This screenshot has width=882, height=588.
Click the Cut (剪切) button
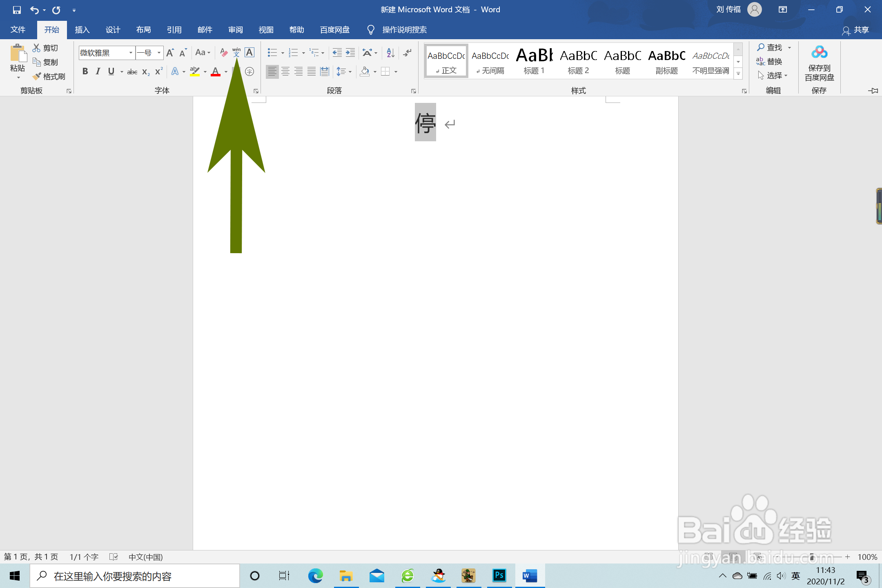(45, 48)
